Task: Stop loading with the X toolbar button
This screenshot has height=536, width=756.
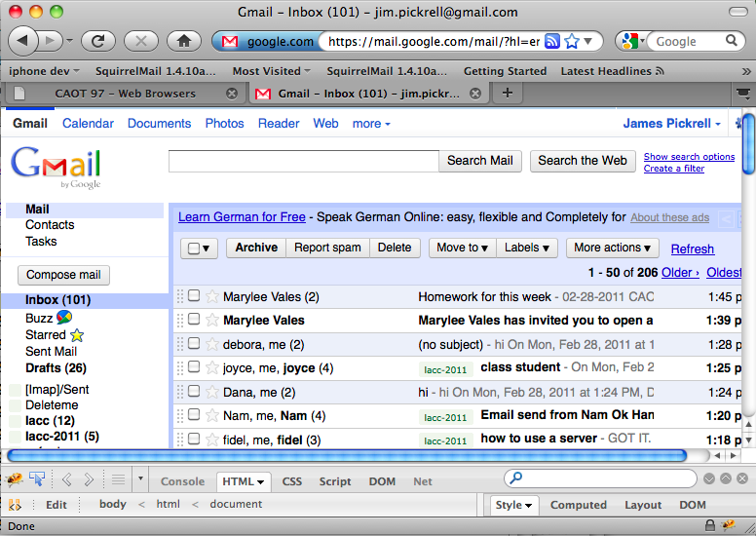Action: (141, 41)
